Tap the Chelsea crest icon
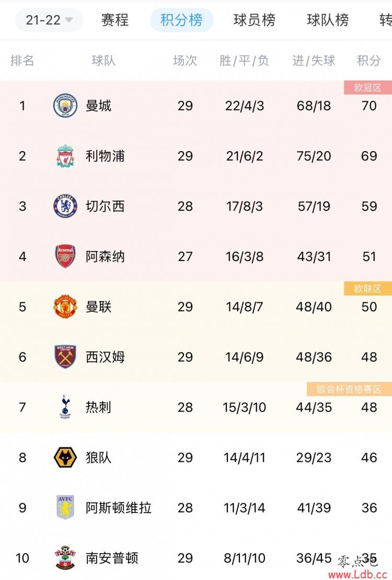Screen dimensions: 392x580 point(65,206)
